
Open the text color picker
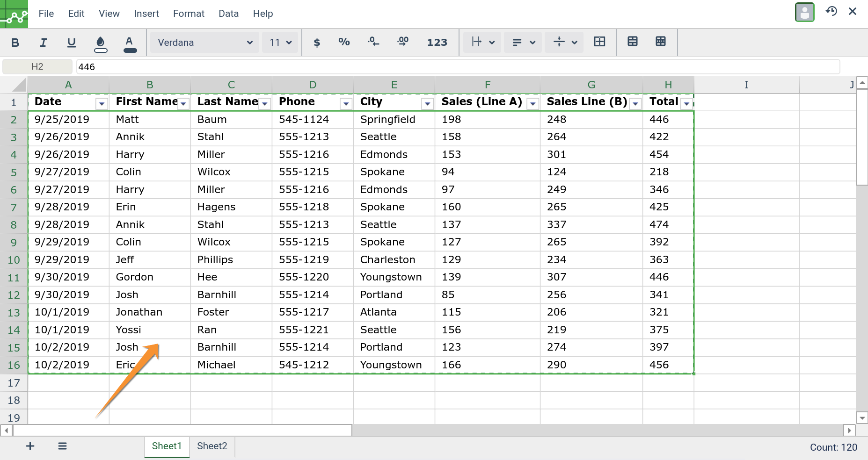coord(130,43)
